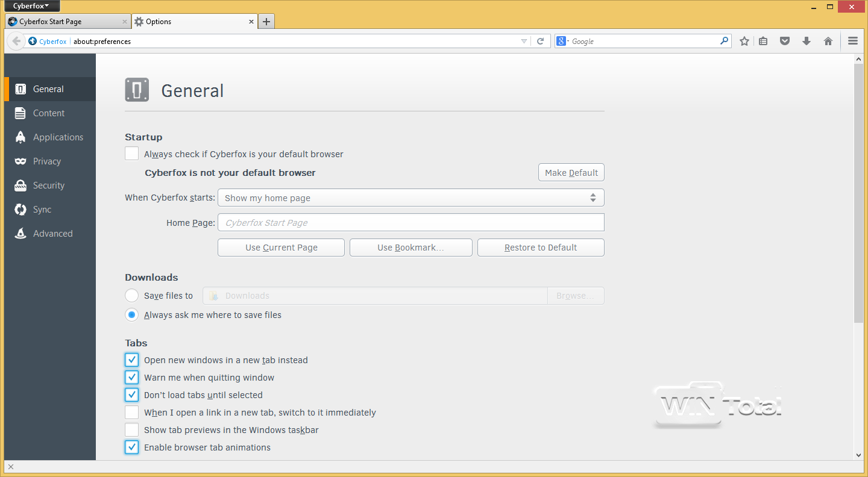Uncheck 'Open new windows in a new tab instead'
Viewport: 868px width, 477px height.
pyautogui.click(x=131, y=360)
